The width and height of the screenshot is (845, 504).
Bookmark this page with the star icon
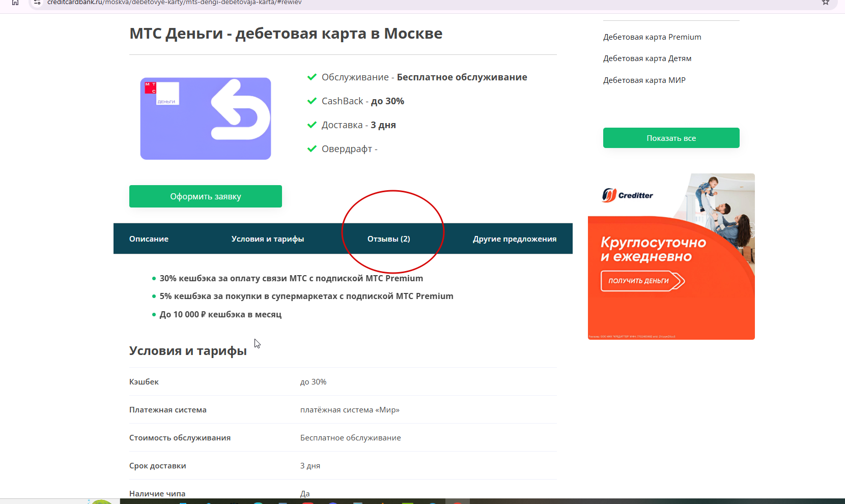(x=826, y=2)
